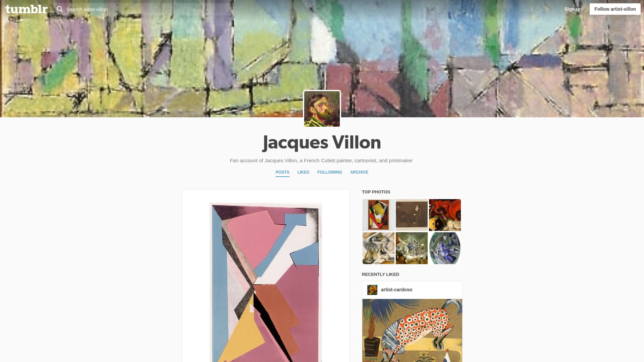The height and width of the screenshot is (362, 644).
Task: Follow artist-villon with the header button
Action: [x=615, y=9]
